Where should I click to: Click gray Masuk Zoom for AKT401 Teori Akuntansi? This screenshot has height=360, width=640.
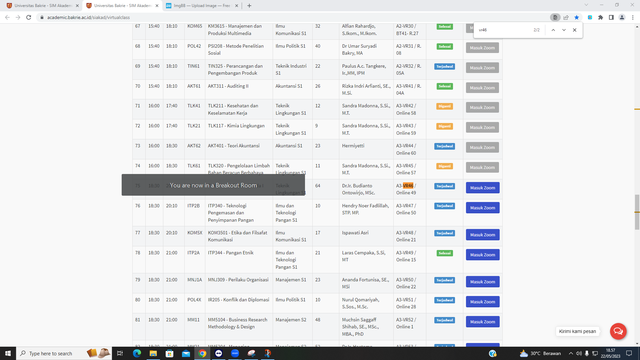[482, 147]
